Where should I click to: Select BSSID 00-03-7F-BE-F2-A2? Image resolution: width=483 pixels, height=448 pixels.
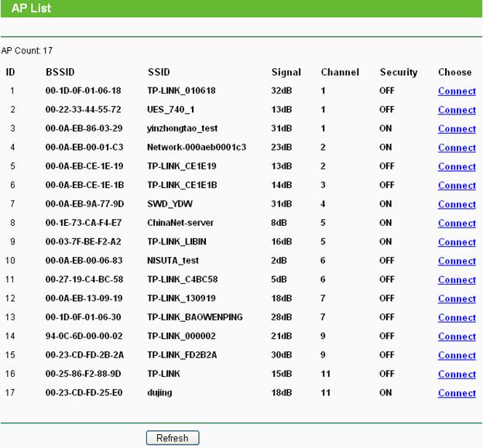pyautogui.click(x=83, y=241)
